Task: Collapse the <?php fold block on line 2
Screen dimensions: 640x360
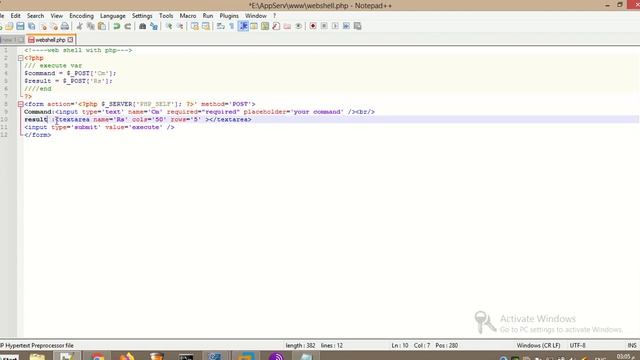Action: coord(20,58)
